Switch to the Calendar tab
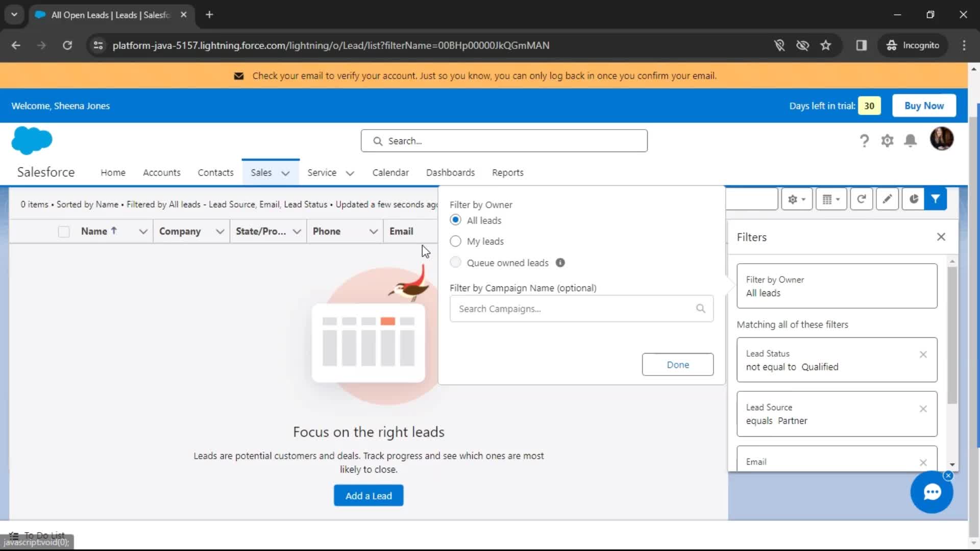This screenshot has height=551, width=980. 390,172
